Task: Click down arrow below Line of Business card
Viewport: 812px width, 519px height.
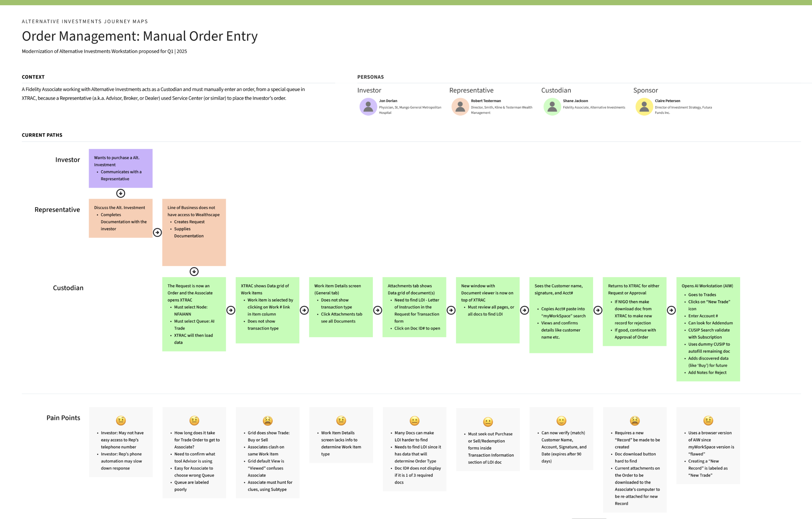Action: point(194,271)
